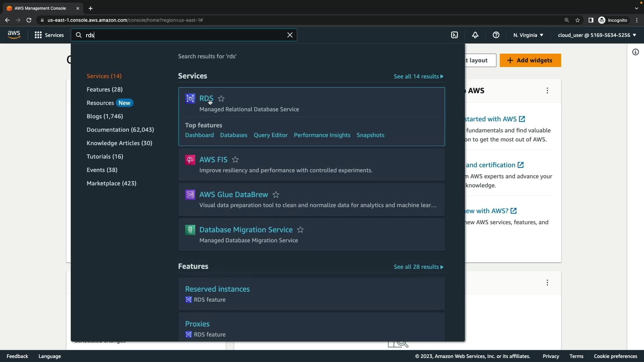This screenshot has width=644, height=362.
Task: Open the CloudShell terminal icon
Action: (x=454, y=35)
